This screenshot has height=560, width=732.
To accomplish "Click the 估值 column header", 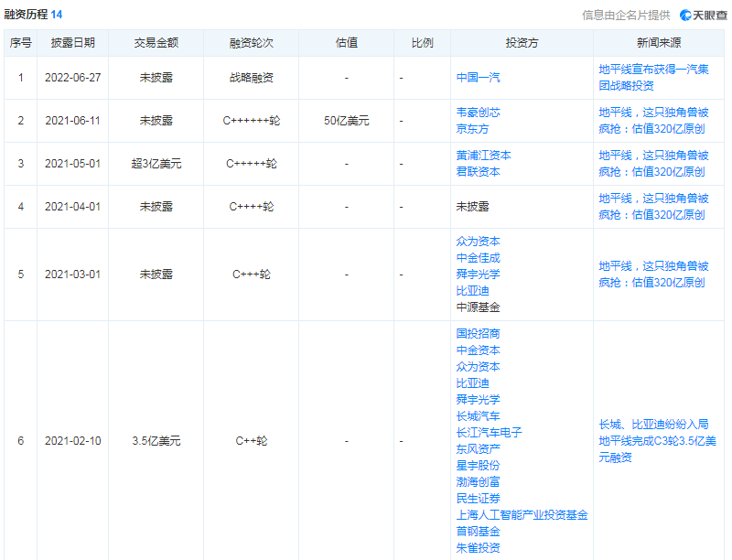I will [x=346, y=43].
